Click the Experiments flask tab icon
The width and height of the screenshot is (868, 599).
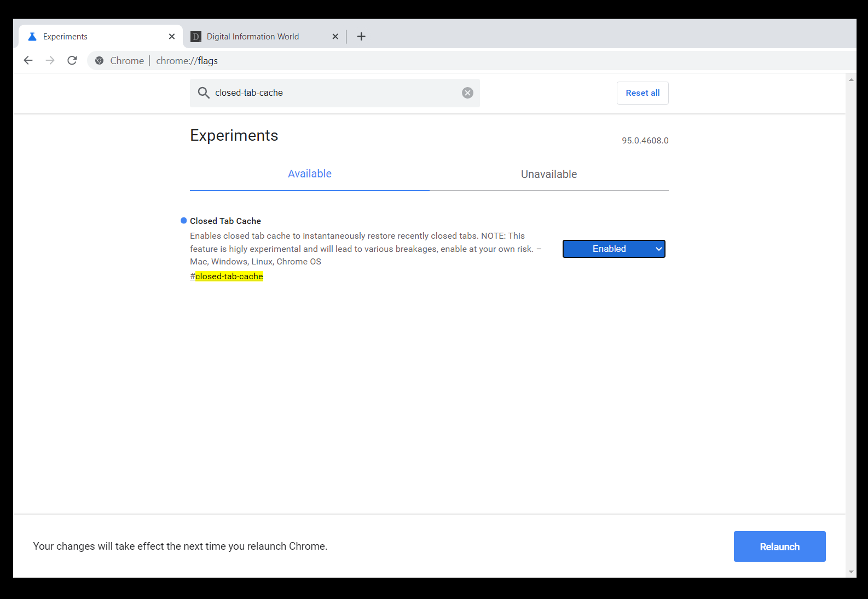click(32, 37)
